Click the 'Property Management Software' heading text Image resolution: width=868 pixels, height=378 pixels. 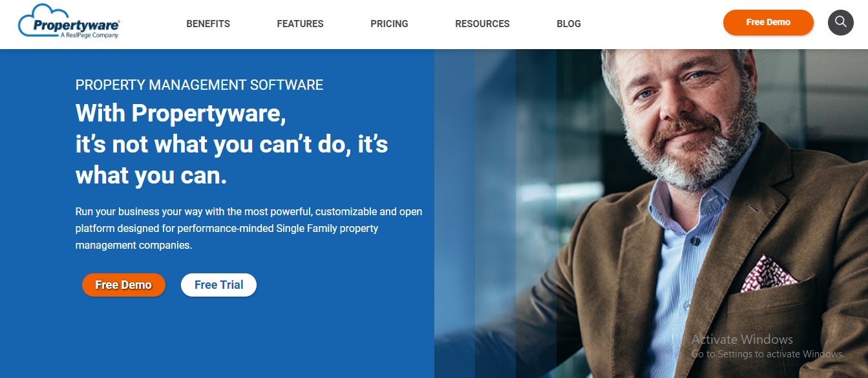point(199,85)
